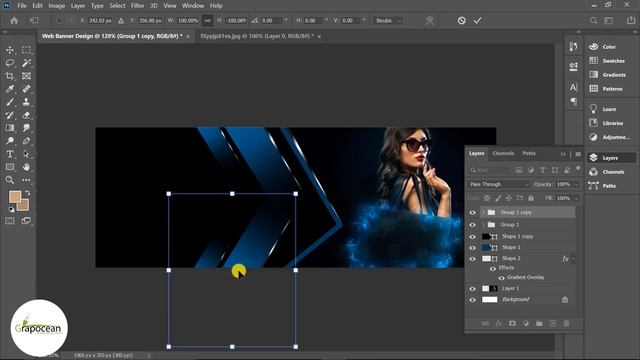Select the Healing Brush tool
Image resolution: width=640 pixels, height=360 pixels.
point(26,89)
